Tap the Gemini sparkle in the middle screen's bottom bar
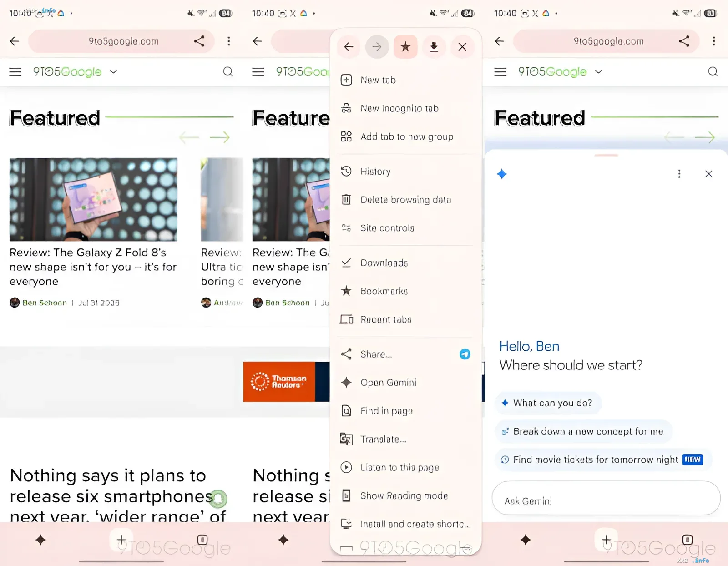Screen dimensions: 728x566 tap(283, 540)
